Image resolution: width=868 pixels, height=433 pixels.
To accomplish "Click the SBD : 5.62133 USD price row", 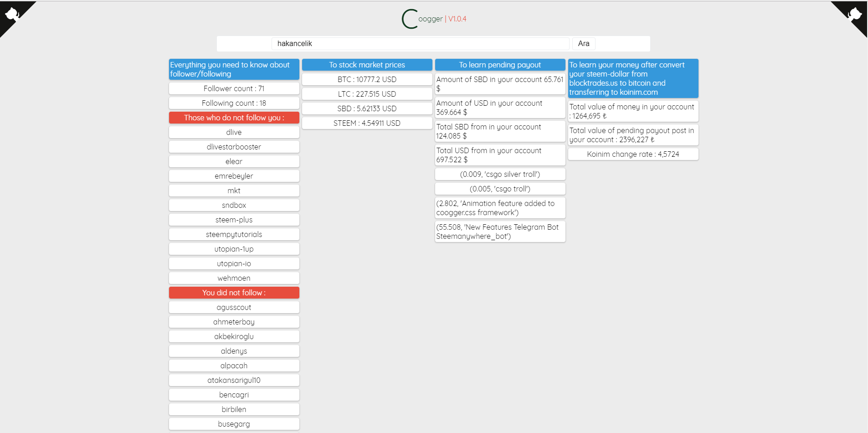I will click(x=367, y=108).
